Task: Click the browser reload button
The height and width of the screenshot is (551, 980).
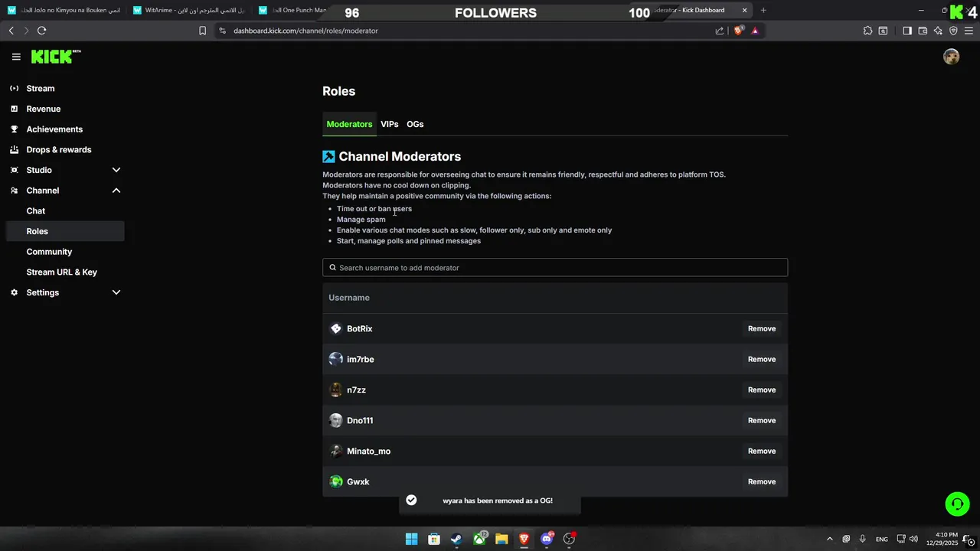Action: pyautogui.click(x=41, y=31)
